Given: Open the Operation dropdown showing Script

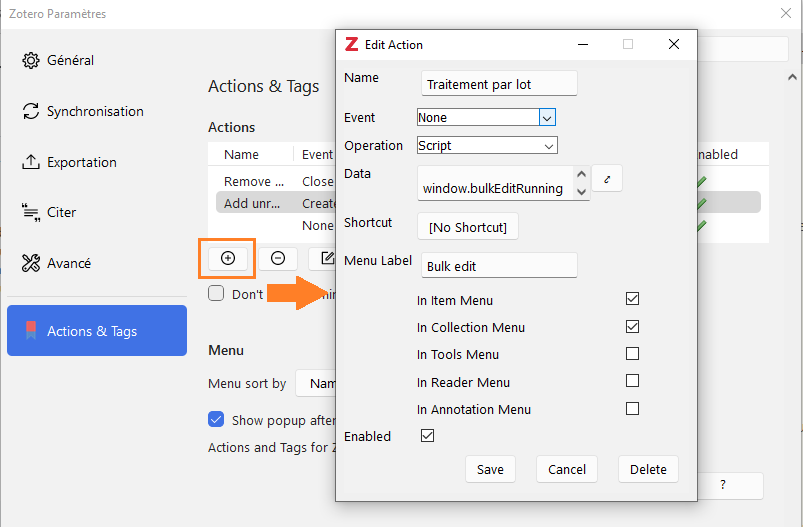Looking at the screenshot, I should click(x=487, y=145).
